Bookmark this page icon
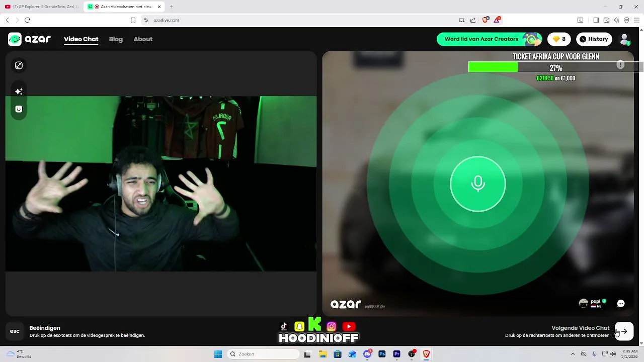 click(133, 20)
